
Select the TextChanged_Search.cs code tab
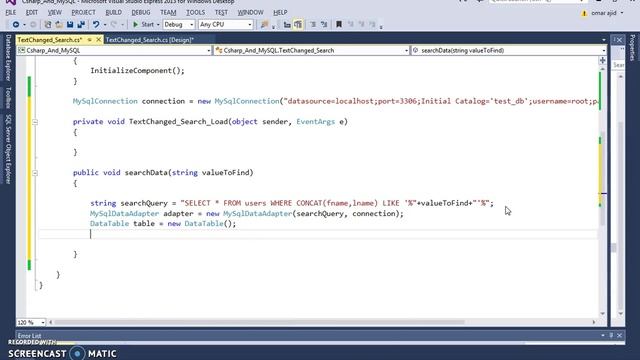[x=50, y=40]
